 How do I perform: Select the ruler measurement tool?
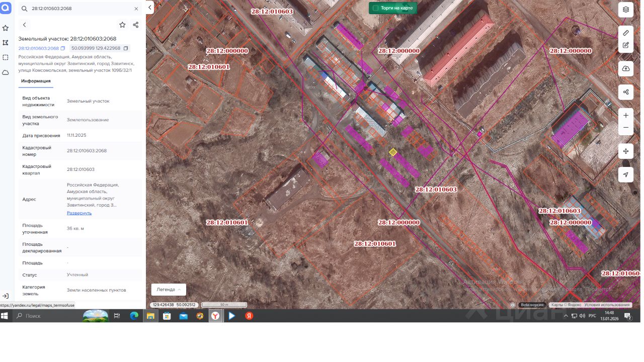tap(626, 33)
